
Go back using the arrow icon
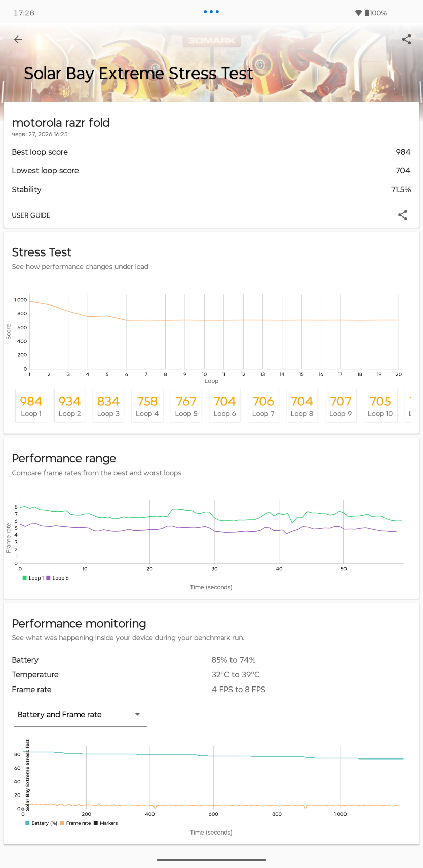(18, 39)
